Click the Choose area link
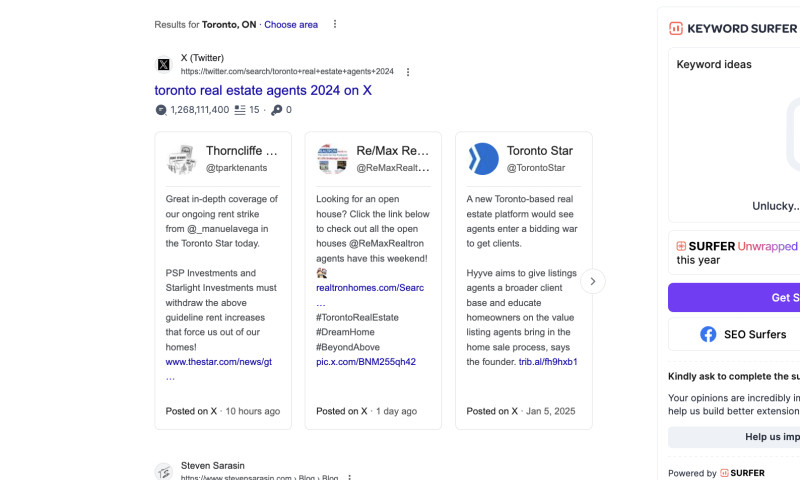This screenshot has width=800, height=480. pos(291,24)
